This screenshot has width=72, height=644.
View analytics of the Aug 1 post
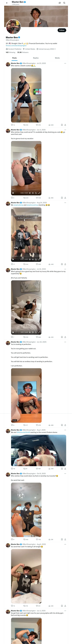coord(49,469)
